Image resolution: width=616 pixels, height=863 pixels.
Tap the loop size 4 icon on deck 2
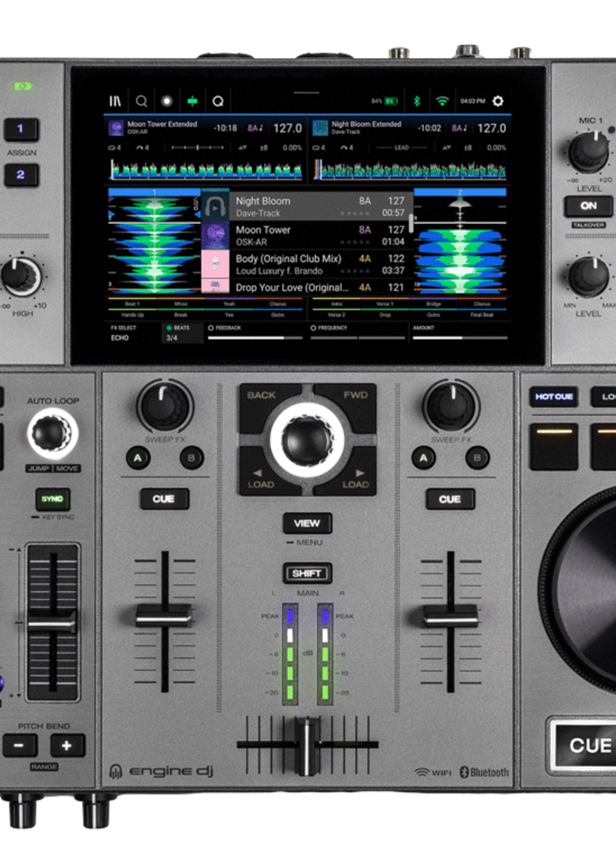point(318,148)
